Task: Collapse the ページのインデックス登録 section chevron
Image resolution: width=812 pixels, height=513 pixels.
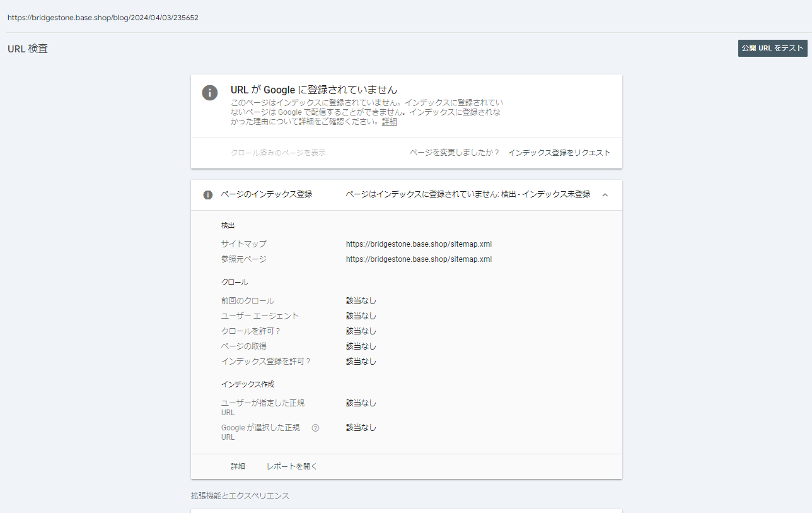Action: click(605, 195)
